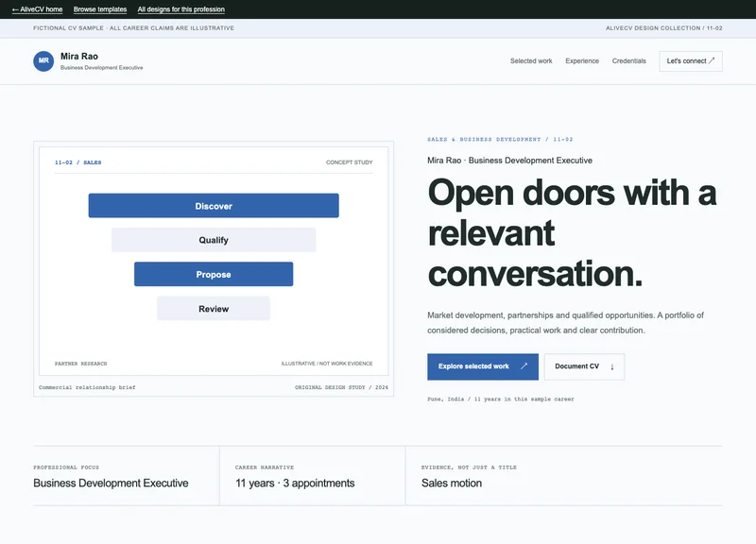Navigate to Credentials section

[x=628, y=60]
